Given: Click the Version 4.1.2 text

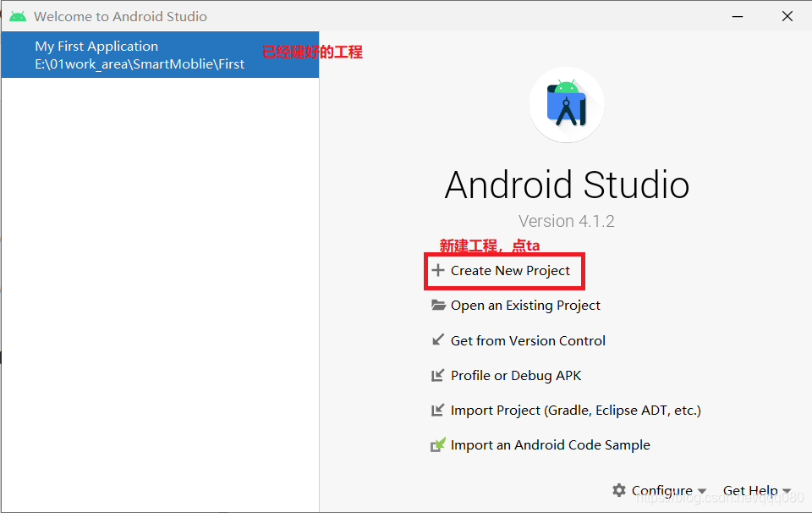Looking at the screenshot, I should (567, 221).
